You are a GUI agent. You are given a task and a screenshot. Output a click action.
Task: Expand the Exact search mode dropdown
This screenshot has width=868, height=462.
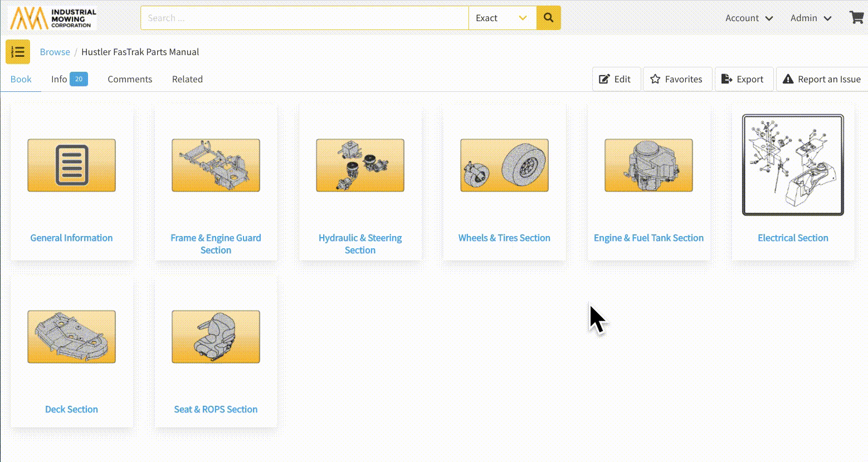(x=502, y=18)
